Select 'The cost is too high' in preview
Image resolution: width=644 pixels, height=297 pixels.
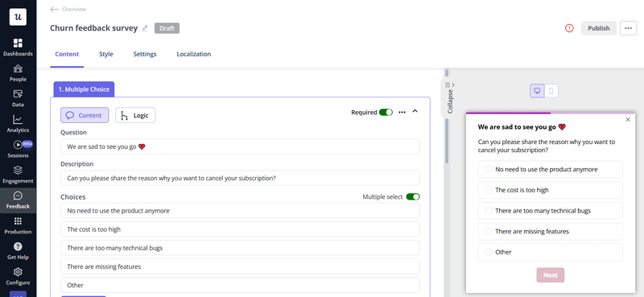[551, 190]
